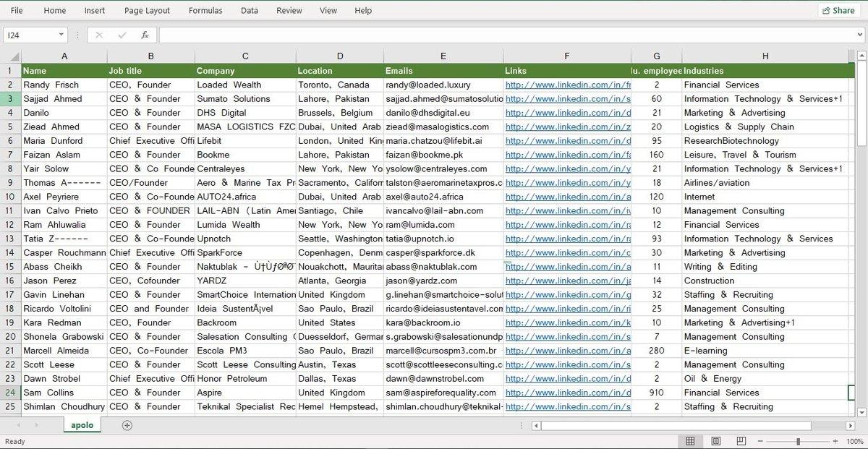Screen dimensions: 868x449
Task: Click the formula bar cancel X icon
Action: tap(99, 35)
